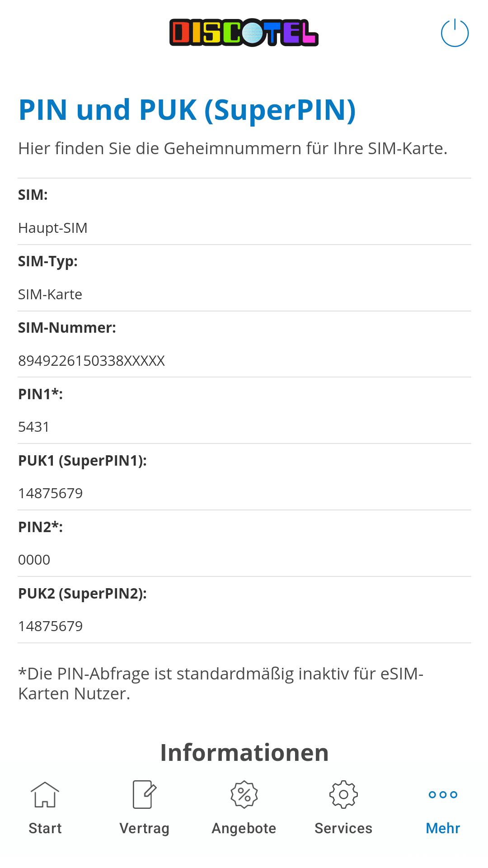The width and height of the screenshot is (488, 868).
Task: Tap the Services gear icon
Action: pyautogui.click(x=343, y=794)
